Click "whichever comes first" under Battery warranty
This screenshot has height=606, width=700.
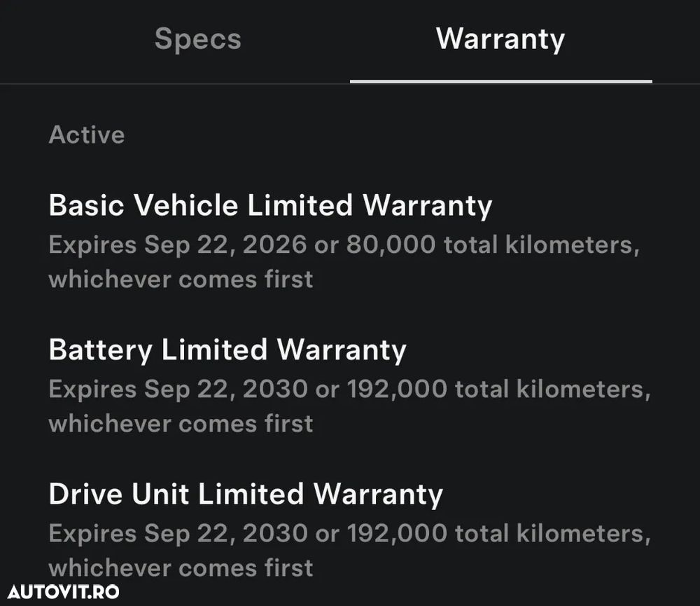coord(181,423)
